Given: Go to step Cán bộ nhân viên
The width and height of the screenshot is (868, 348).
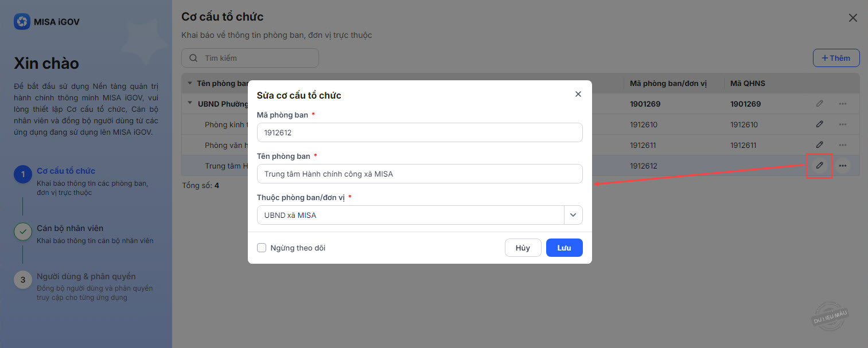Looking at the screenshot, I should pos(70,228).
